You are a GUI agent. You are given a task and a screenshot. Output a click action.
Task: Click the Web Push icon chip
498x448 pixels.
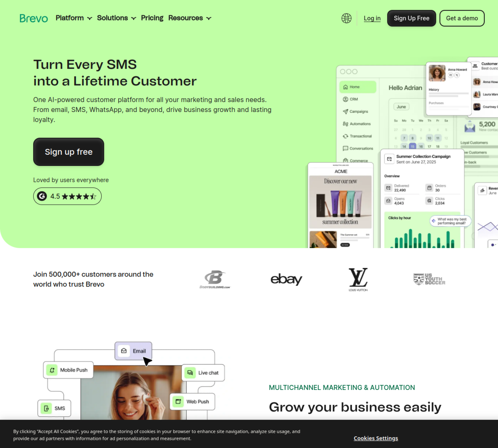coord(178,402)
